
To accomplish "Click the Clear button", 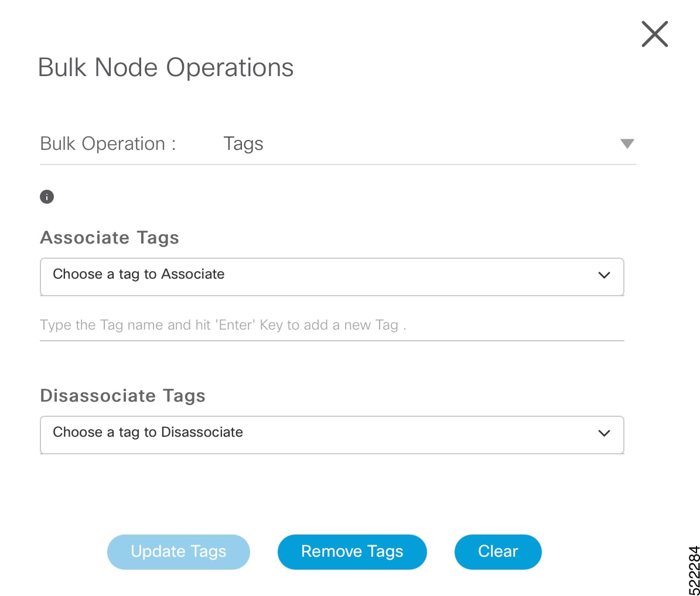I will click(x=498, y=552).
